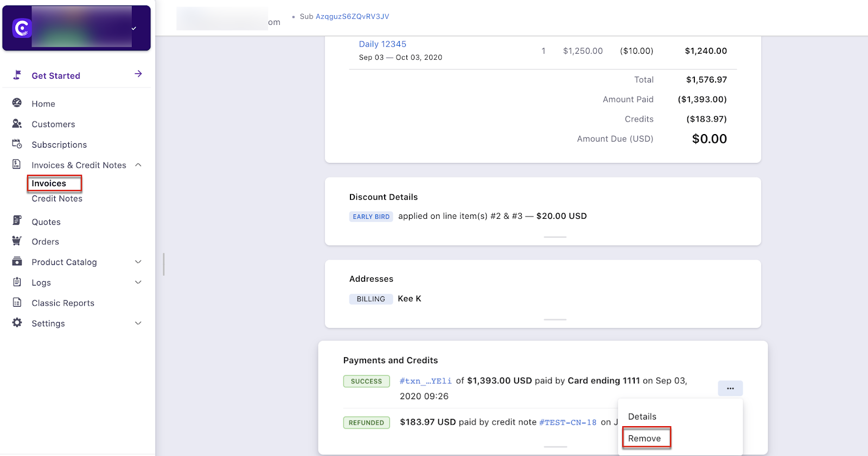Open the Quotes section

click(x=46, y=222)
